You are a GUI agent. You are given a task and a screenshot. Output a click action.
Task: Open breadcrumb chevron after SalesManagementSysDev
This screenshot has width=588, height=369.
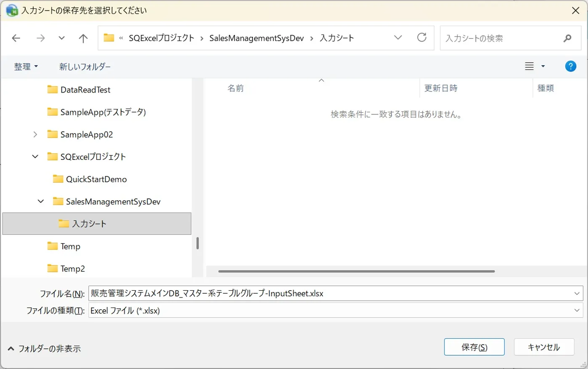click(x=312, y=38)
